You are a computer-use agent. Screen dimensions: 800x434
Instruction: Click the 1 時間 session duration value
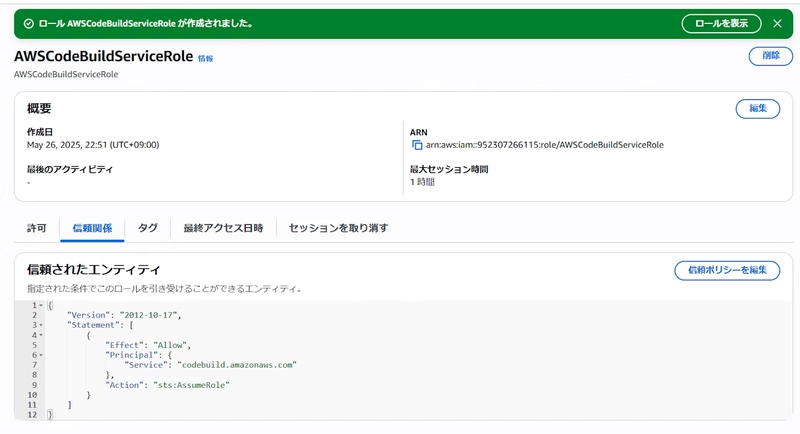422,182
